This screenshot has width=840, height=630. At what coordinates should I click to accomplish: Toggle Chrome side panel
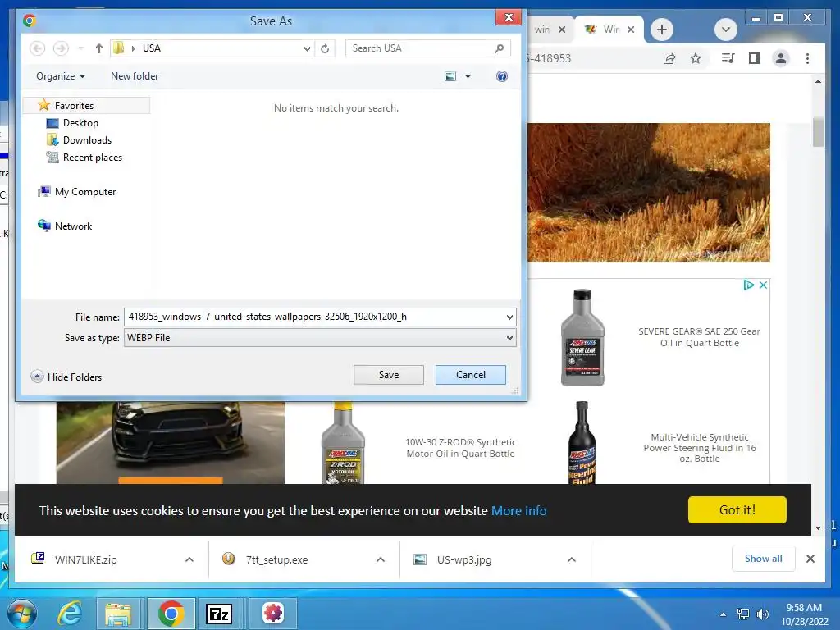click(755, 58)
